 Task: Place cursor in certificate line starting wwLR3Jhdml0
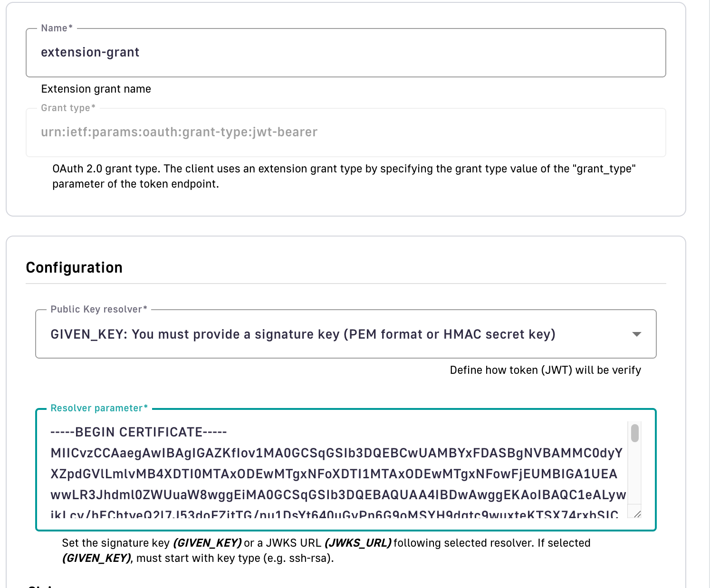click(338, 495)
